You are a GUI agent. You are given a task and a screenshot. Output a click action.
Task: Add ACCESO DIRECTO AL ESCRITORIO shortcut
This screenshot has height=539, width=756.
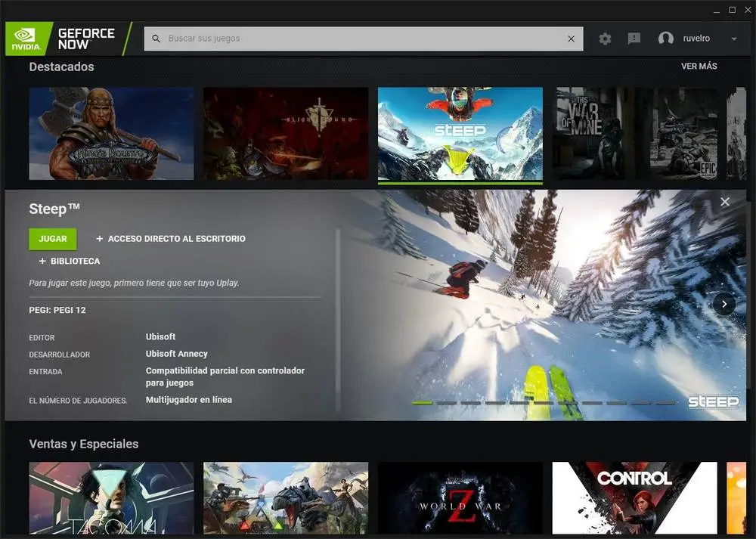171,239
